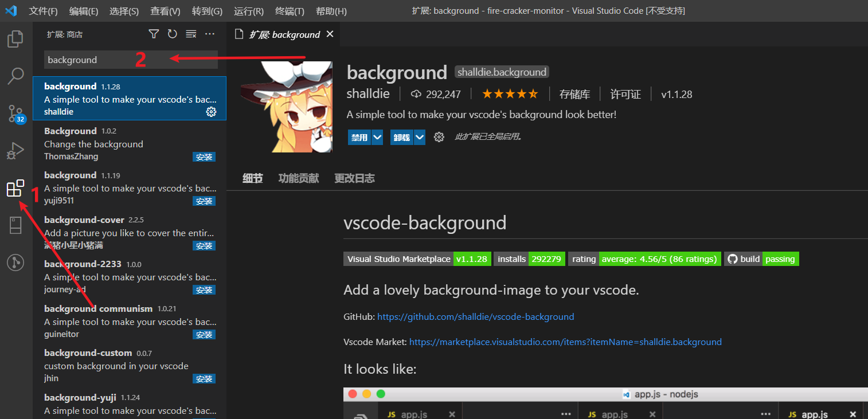Switch to the 细节 details tab
The height and width of the screenshot is (419, 868).
pos(252,178)
